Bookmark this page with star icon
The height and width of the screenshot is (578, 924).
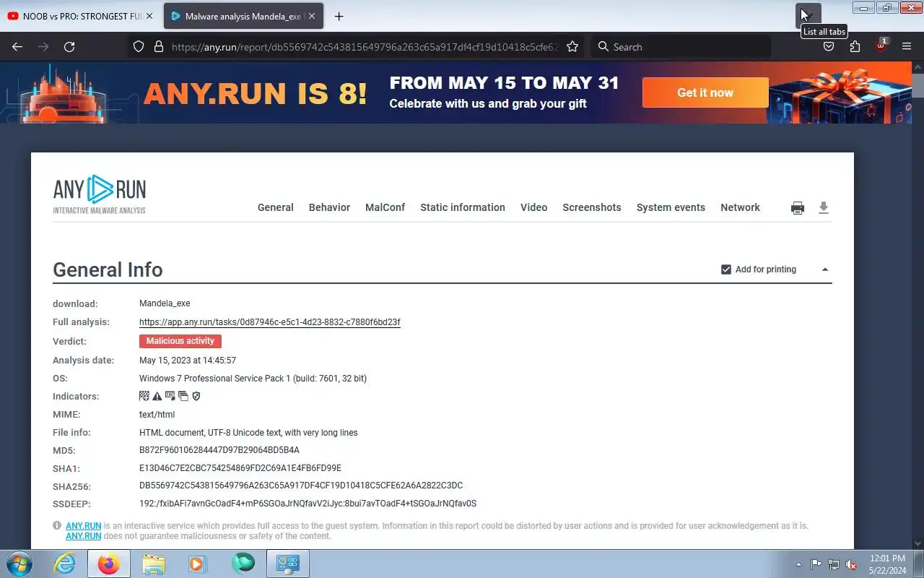coord(572,47)
